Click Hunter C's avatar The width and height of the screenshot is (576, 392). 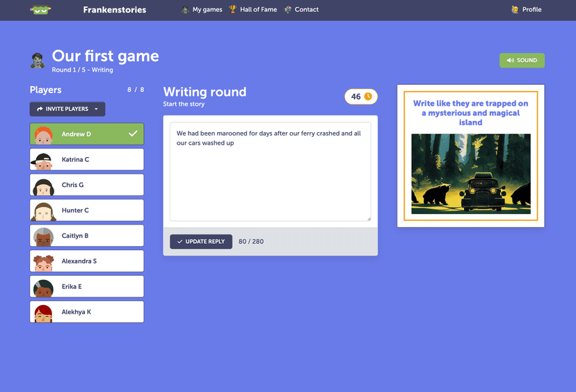tap(43, 212)
